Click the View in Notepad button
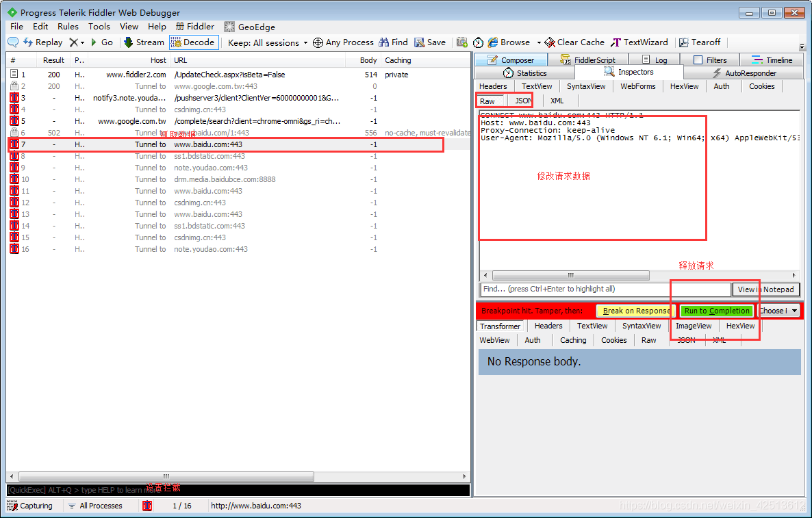Image resolution: width=812 pixels, height=518 pixels. click(x=765, y=289)
